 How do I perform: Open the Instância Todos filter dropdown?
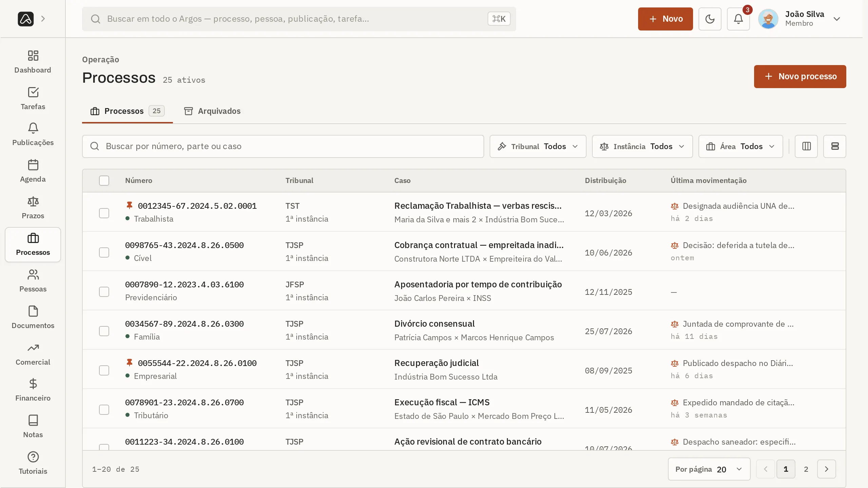(x=642, y=146)
